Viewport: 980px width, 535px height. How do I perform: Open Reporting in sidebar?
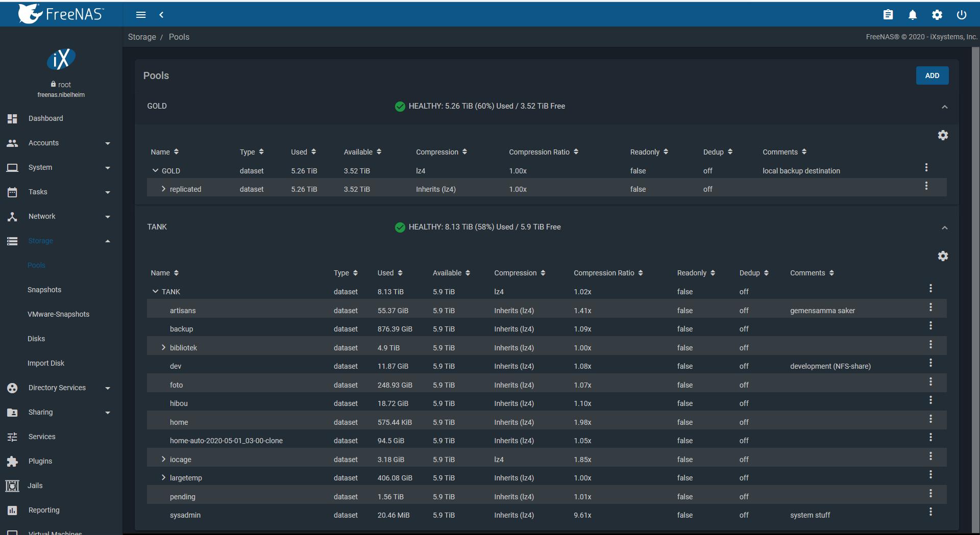click(x=61, y=510)
